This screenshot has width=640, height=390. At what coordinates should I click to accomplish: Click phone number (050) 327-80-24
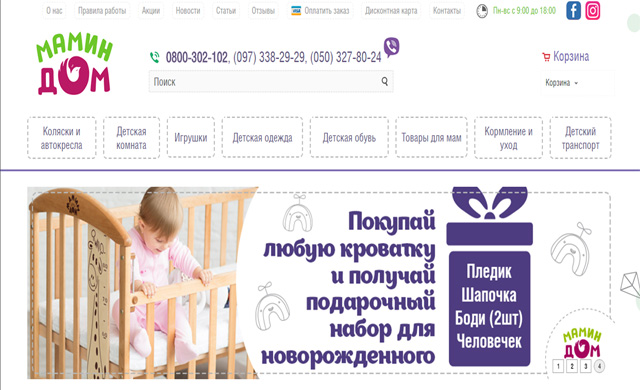[346, 57]
